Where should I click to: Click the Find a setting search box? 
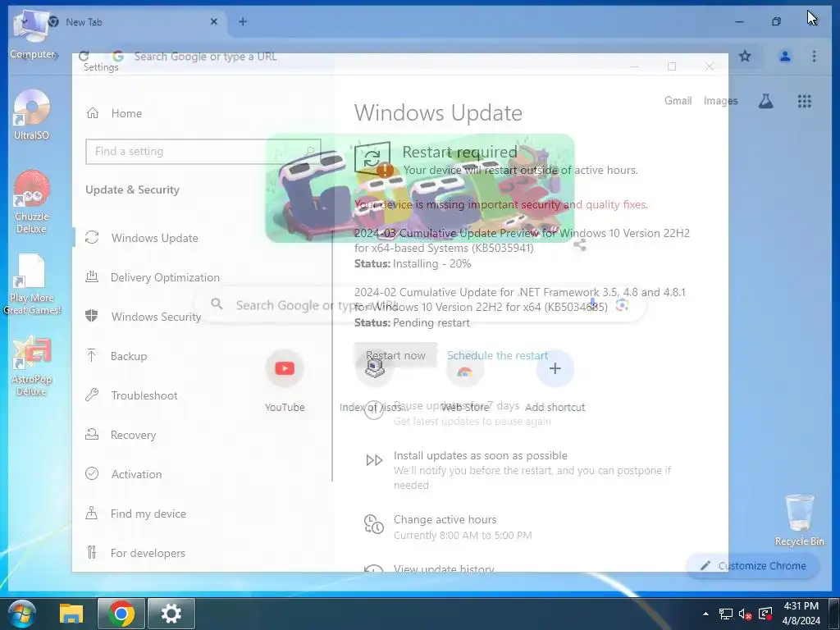pos(203,152)
